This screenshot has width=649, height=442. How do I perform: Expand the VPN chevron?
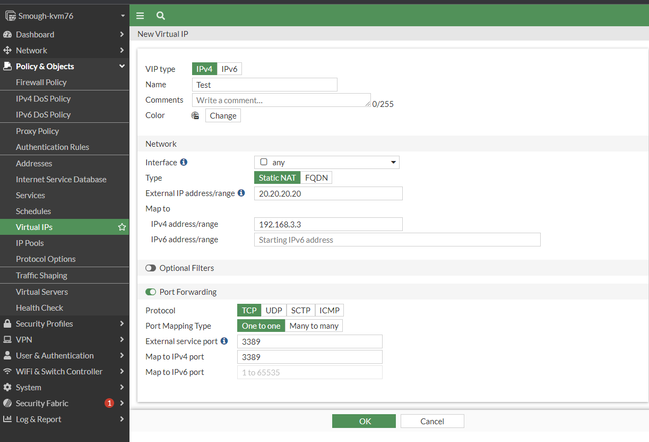(x=122, y=340)
